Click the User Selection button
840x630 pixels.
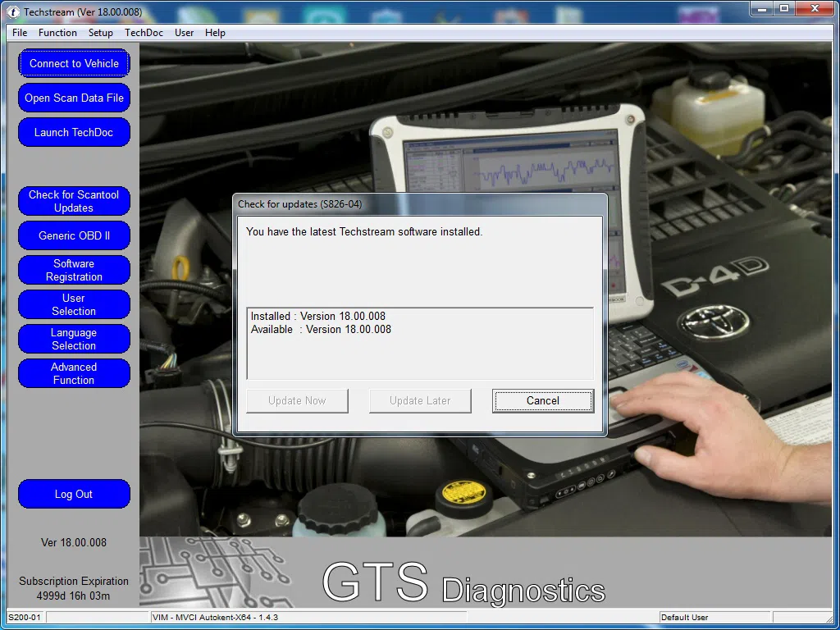point(74,304)
